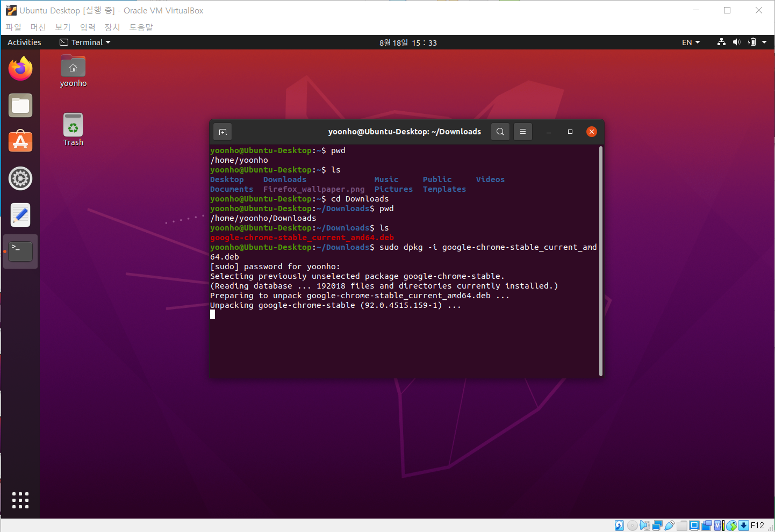Click VirtualBox host key arrow indicator
Viewport: 775px width, 532px height.
coord(744,526)
